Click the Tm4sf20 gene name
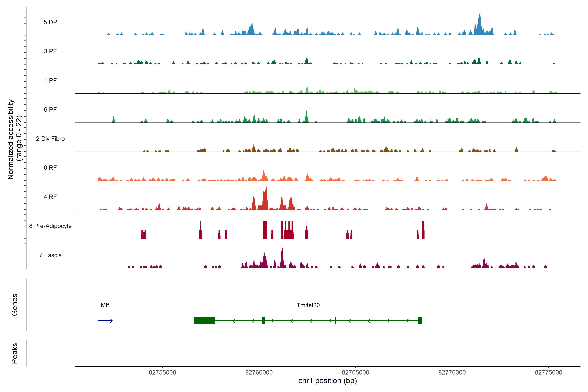Viewport: 588px width, 392px height. (x=308, y=305)
